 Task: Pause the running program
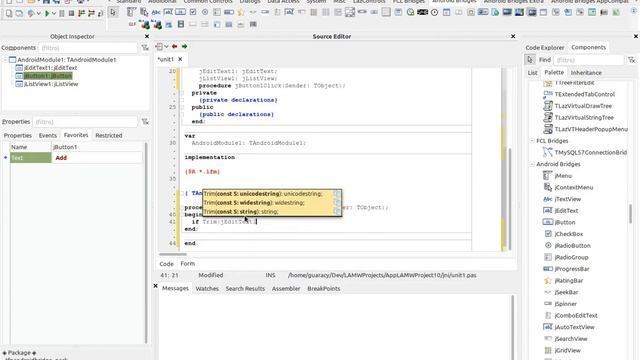(62, 13)
